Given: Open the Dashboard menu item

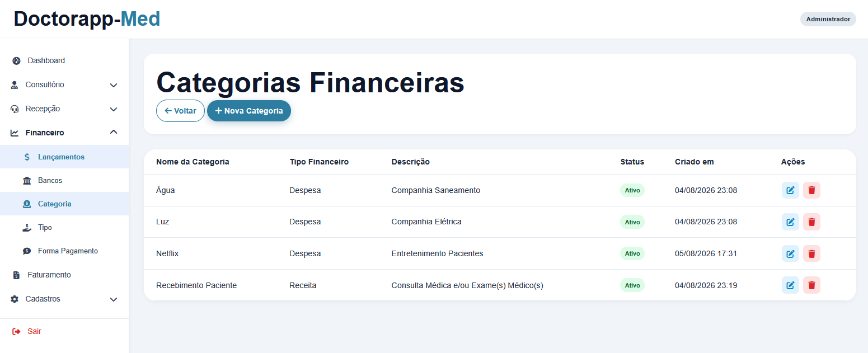Looking at the screenshot, I should (64, 60).
